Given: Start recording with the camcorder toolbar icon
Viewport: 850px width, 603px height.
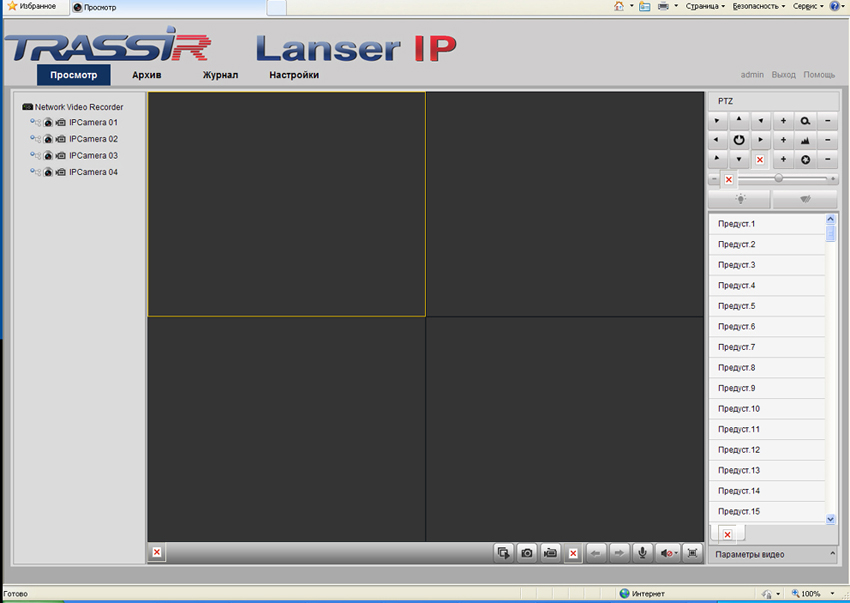Looking at the screenshot, I should tap(550, 553).
